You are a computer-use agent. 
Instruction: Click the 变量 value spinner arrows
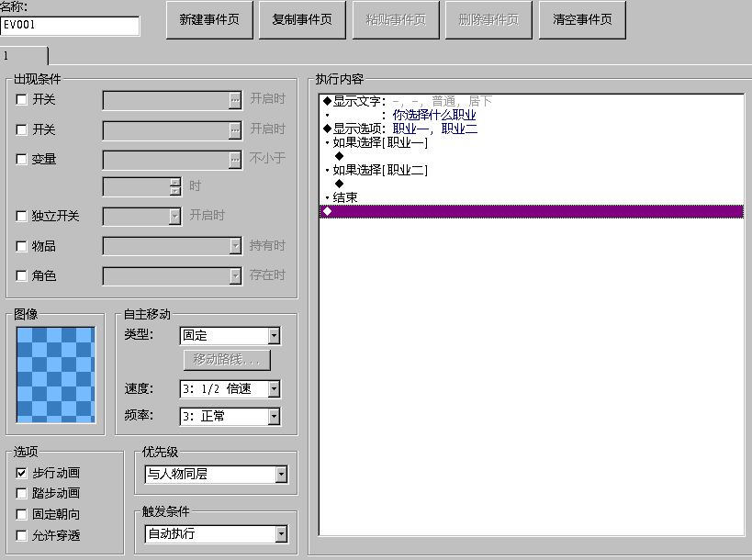pos(175,187)
